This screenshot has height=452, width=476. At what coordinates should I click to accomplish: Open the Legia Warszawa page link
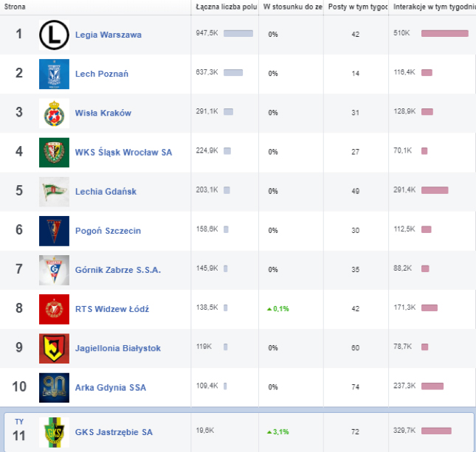(x=108, y=35)
